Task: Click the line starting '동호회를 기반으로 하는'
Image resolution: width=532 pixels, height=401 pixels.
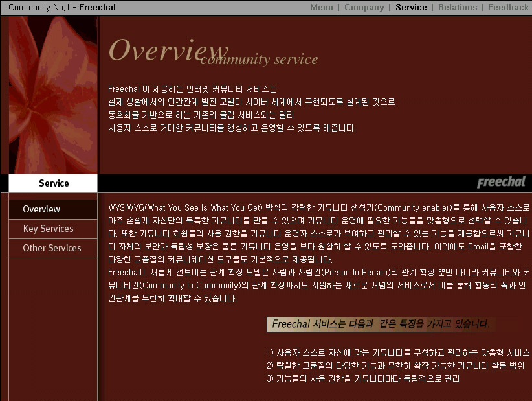Action: 201,115
